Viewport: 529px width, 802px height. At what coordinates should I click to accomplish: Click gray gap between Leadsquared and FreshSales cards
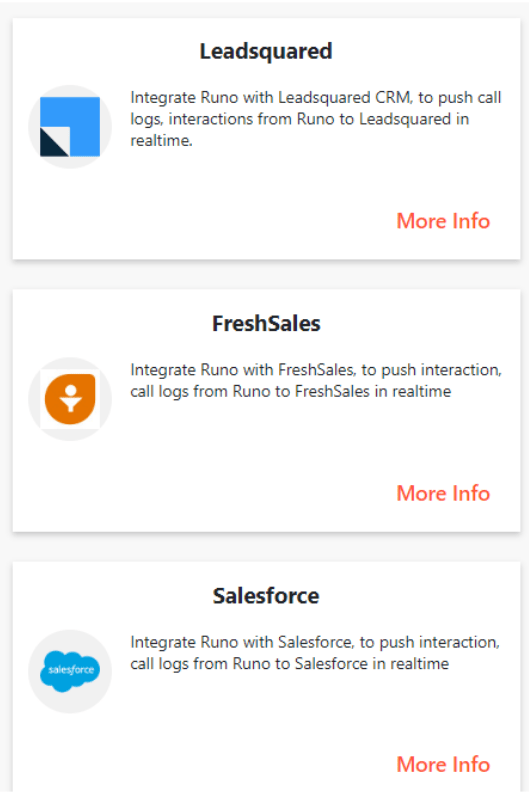[x=266, y=275]
